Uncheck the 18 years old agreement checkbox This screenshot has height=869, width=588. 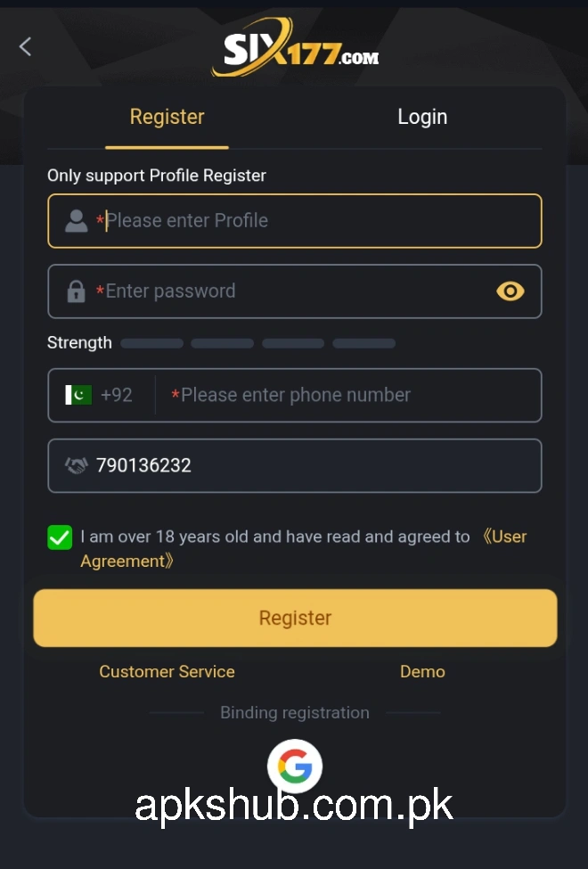(59, 537)
